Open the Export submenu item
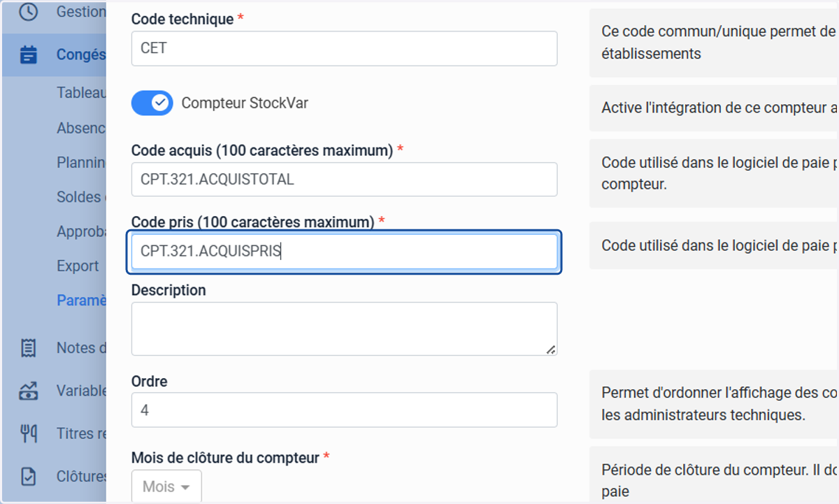 click(x=78, y=266)
